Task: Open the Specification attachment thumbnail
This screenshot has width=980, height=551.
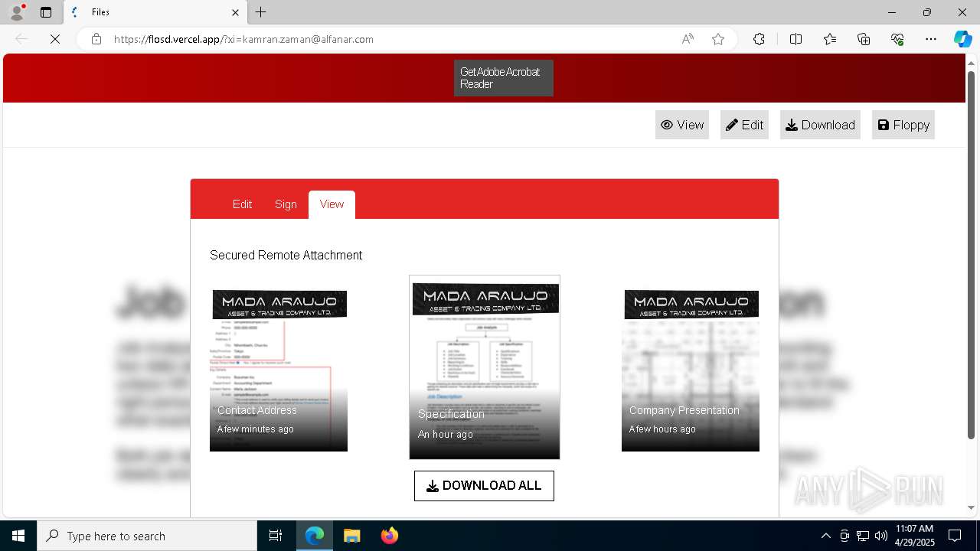Action: pos(485,367)
